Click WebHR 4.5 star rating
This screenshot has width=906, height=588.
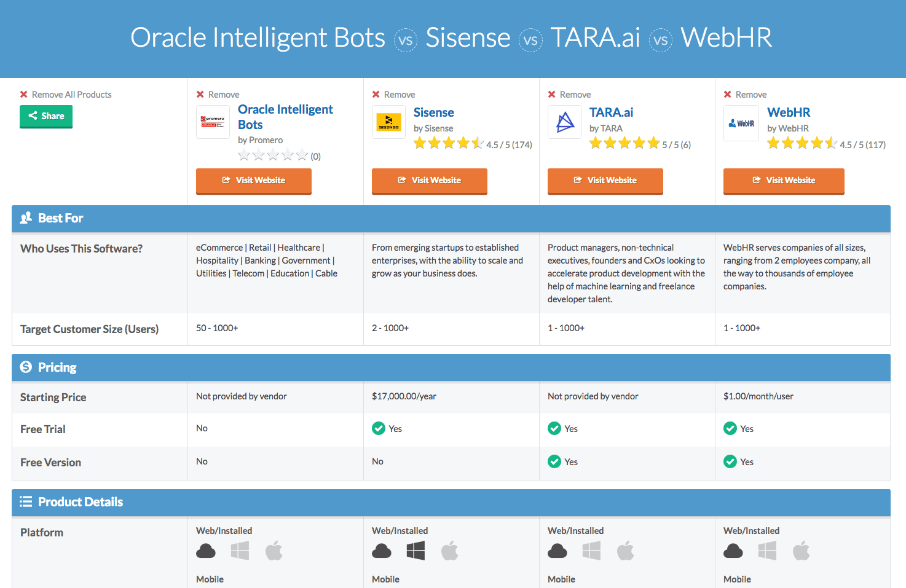pyautogui.click(x=802, y=144)
